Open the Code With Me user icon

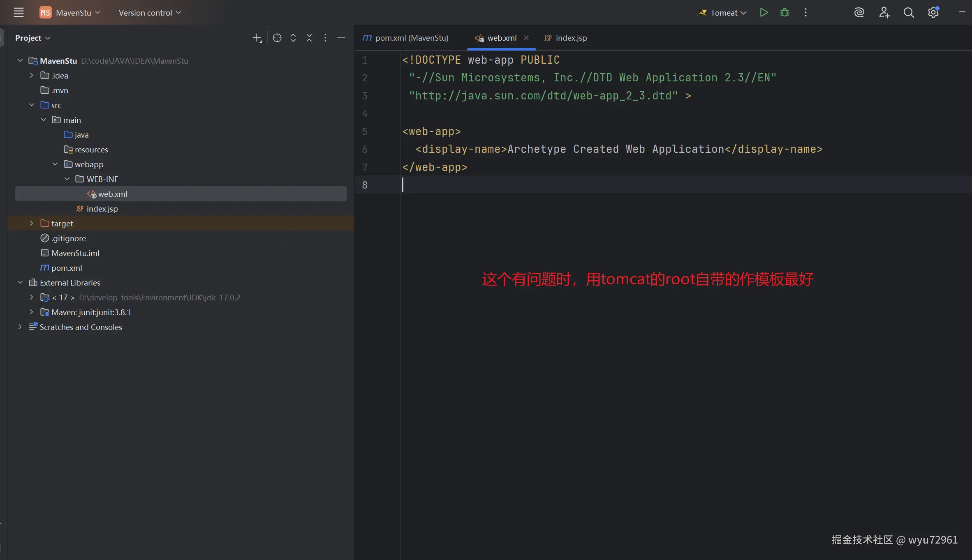(x=884, y=13)
